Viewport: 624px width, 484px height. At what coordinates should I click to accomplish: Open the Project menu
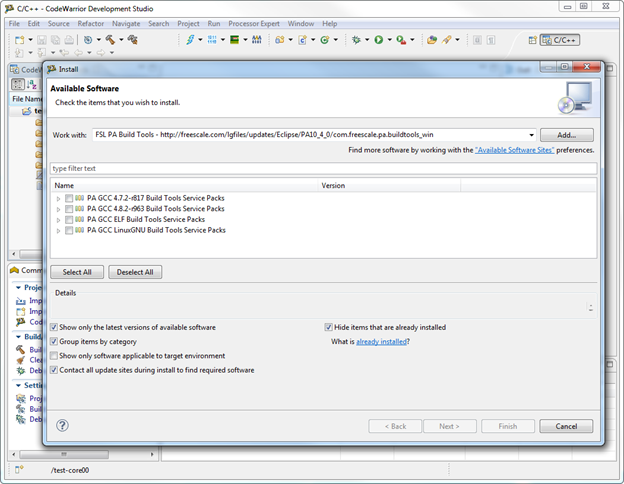(188, 24)
